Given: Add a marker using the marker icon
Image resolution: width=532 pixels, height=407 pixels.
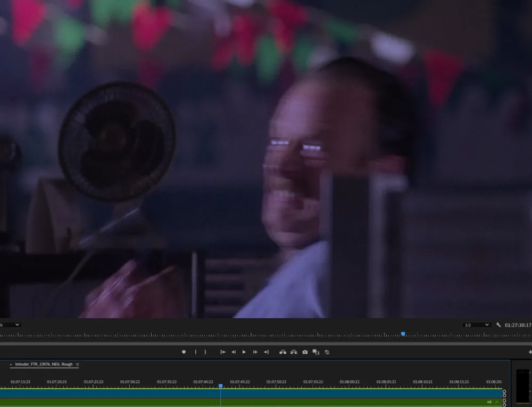Looking at the screenshot, I should [x=184, y=352].
